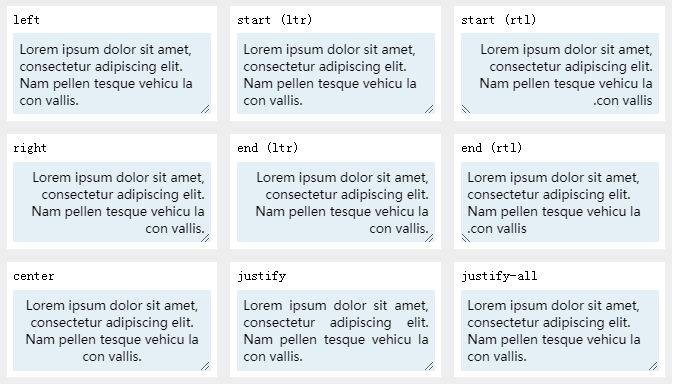The image size is (673, 385).
Task: Focus the right-aligned text area
Action: [x=112, y=202]
